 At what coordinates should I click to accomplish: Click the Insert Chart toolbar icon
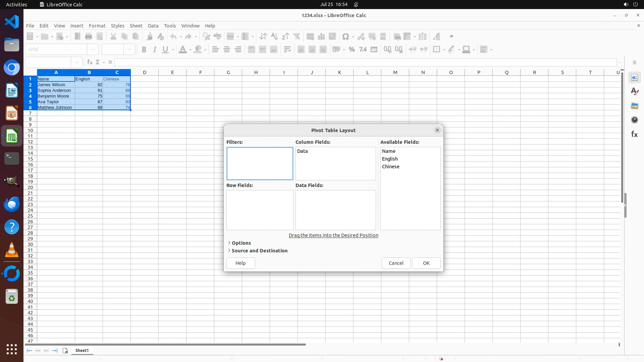321,37
